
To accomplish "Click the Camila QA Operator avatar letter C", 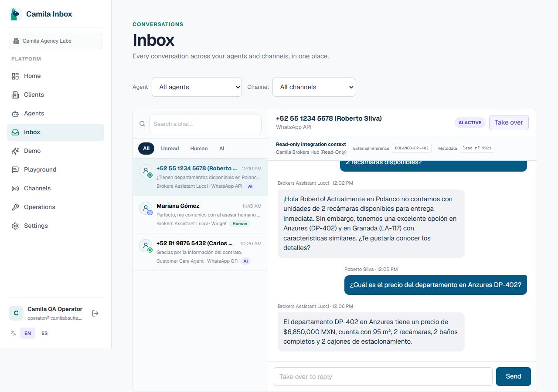I will tap(16, 313).
